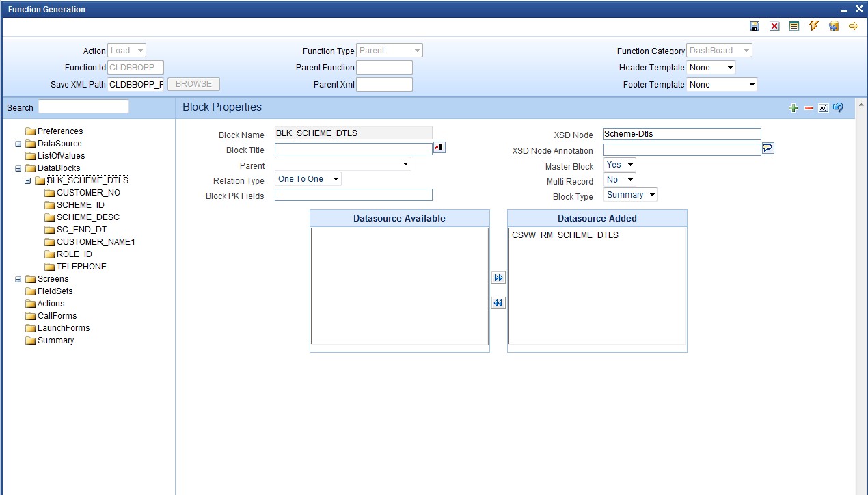The height and width of the screenshot is (495, 868).
Task: Click the Block Title input field
Action: tap(353, 149)
